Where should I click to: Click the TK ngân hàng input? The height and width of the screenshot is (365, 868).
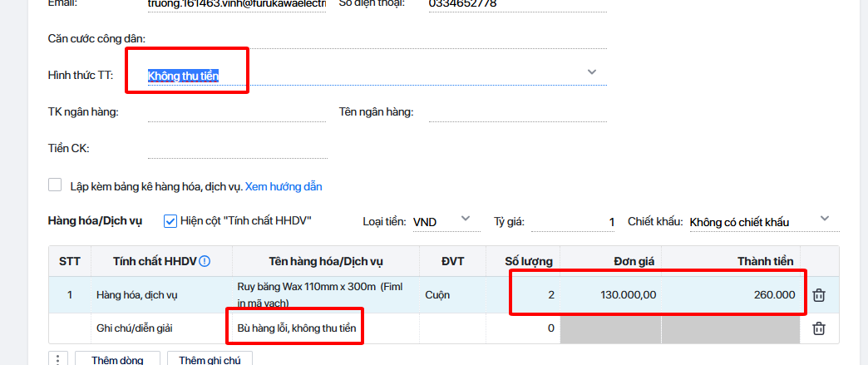click(237, 112)
